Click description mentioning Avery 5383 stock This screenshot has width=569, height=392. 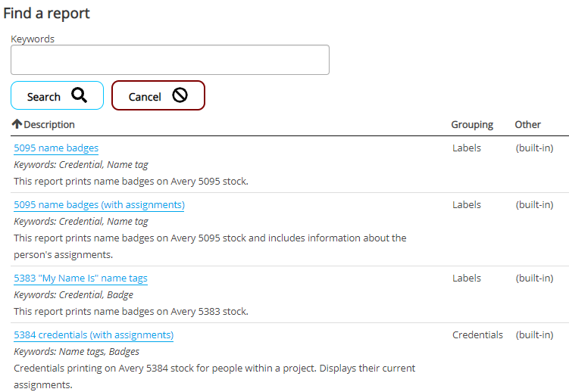pos(131,311)
